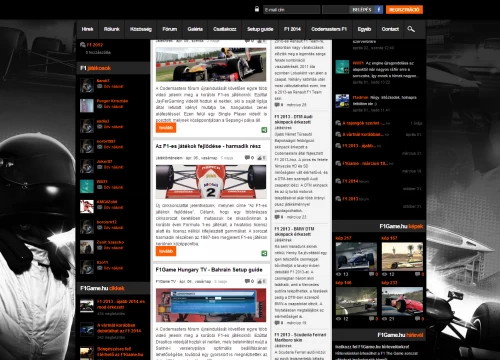Open article Az F1-es játékok fejlődése - harmadik rész

coord(208,146)
